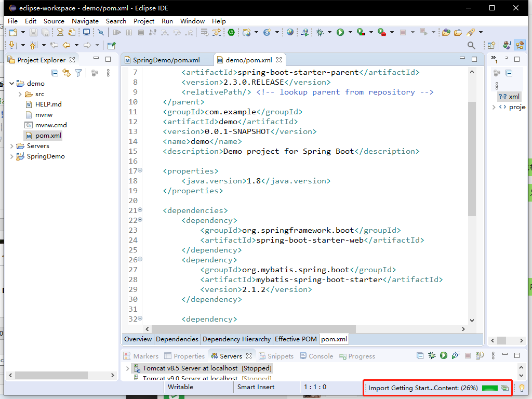Click the green Run button in main toolbar

pyautogui.click(x=340, y=32)
